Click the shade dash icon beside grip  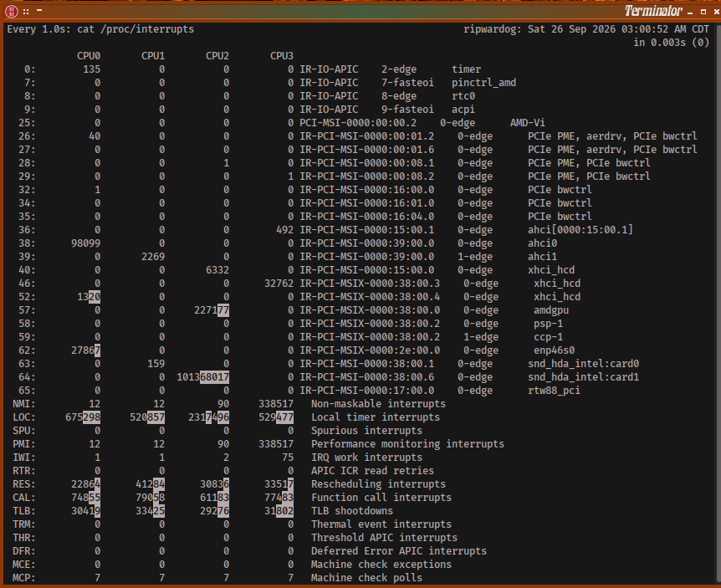(39, 10)
